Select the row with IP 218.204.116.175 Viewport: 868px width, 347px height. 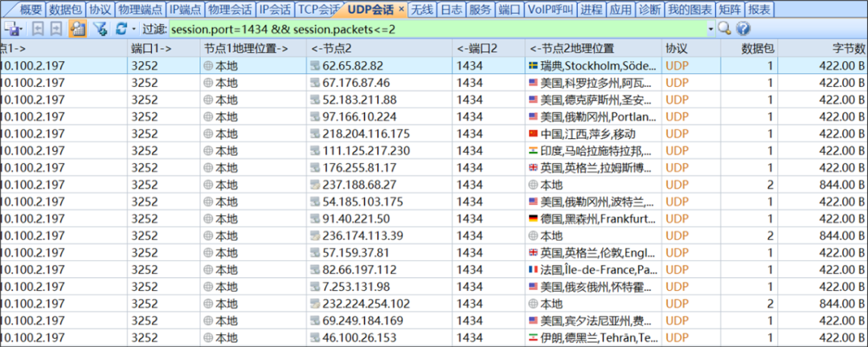point(366,133)
